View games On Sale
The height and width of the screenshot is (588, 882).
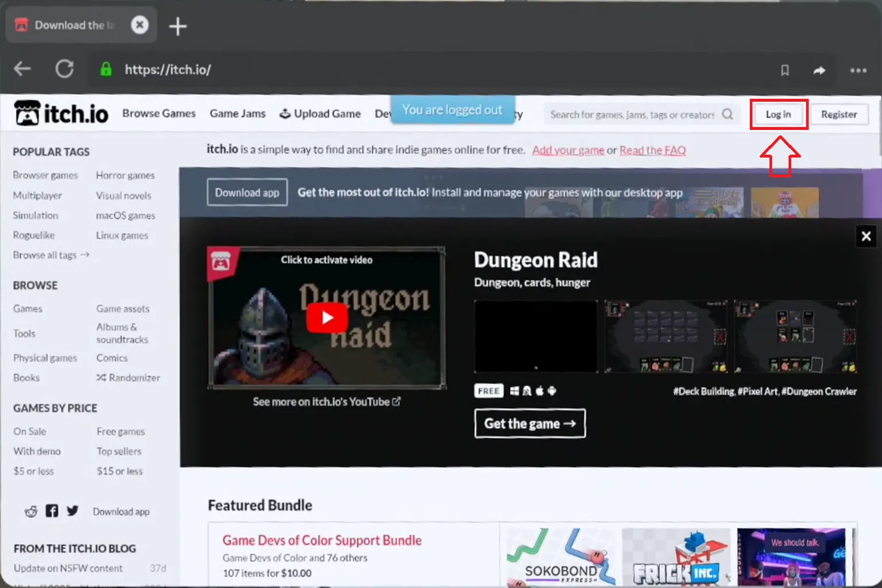[30, 431]
